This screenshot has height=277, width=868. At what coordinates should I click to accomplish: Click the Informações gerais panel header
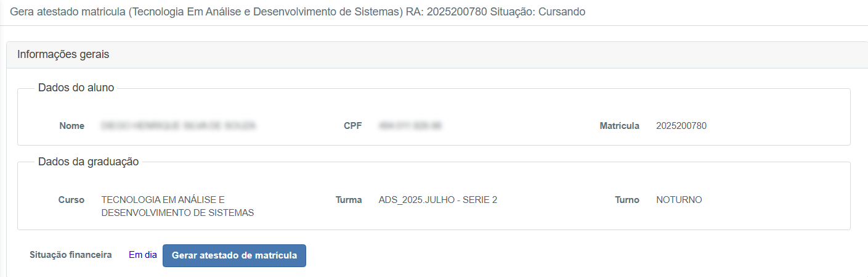pos(63,54)
